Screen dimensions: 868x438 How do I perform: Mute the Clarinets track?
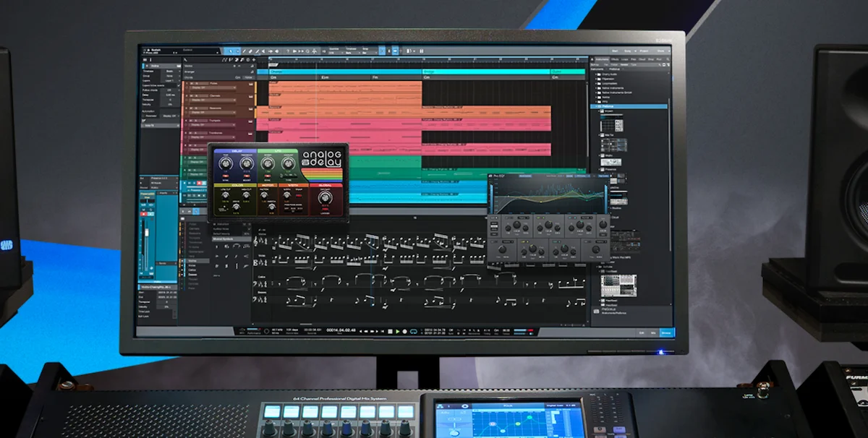click(192, 96)
